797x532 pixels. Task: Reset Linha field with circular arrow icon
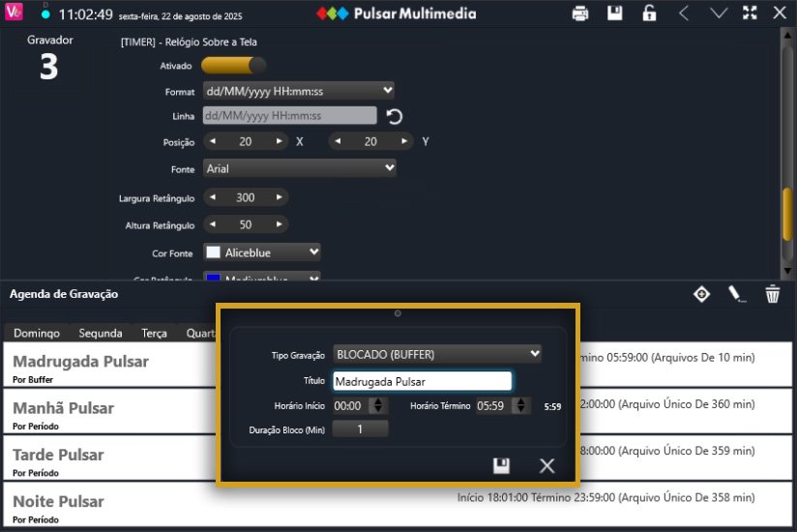click(x=394, y=116)
